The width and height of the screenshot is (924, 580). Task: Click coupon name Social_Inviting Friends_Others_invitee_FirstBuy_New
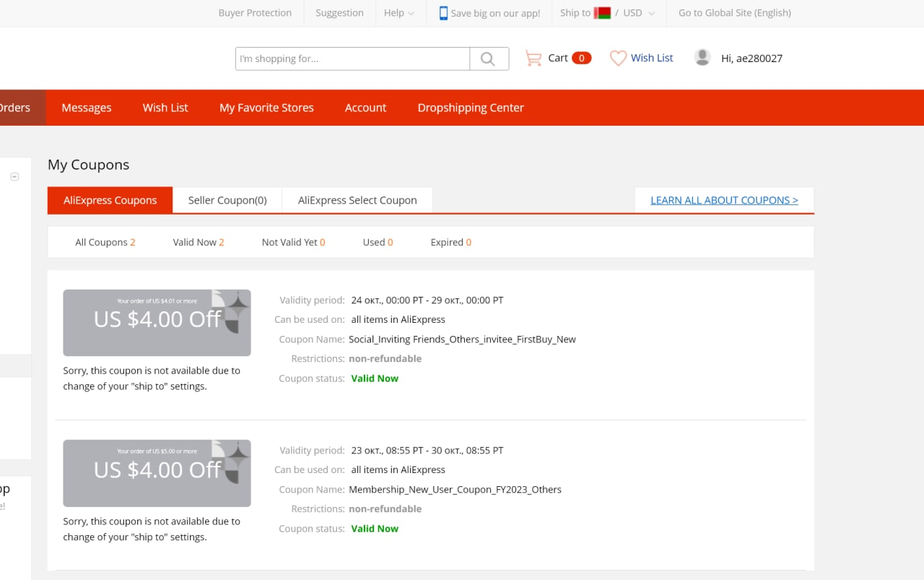(x=462, y=339)
